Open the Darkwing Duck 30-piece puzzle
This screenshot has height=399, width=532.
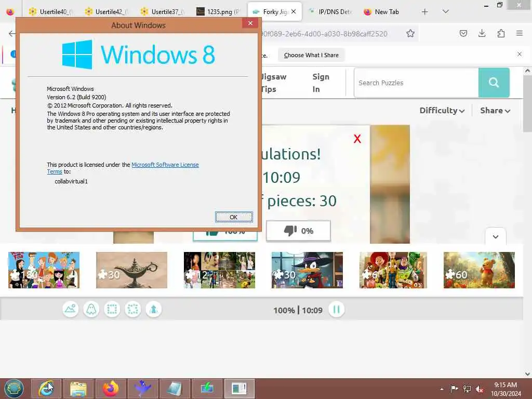(307, 270)
